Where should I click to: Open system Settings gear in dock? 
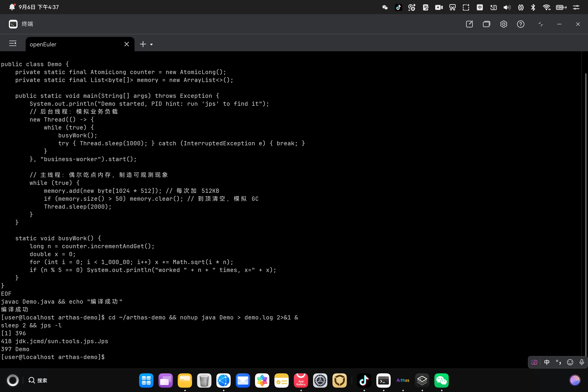[320, 380]
